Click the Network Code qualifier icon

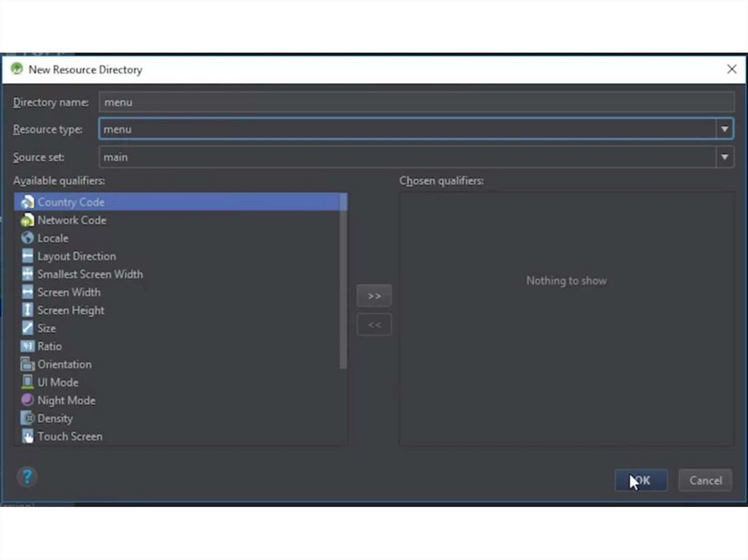point(27,220)
